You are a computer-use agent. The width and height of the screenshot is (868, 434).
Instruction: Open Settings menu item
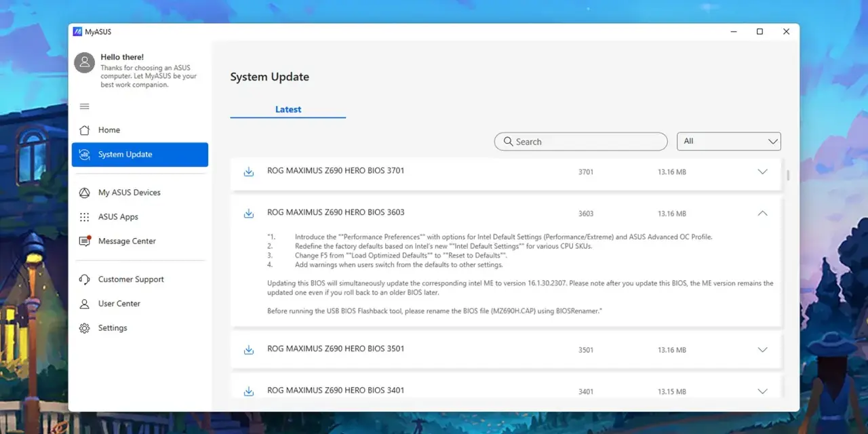click(140, 328)
